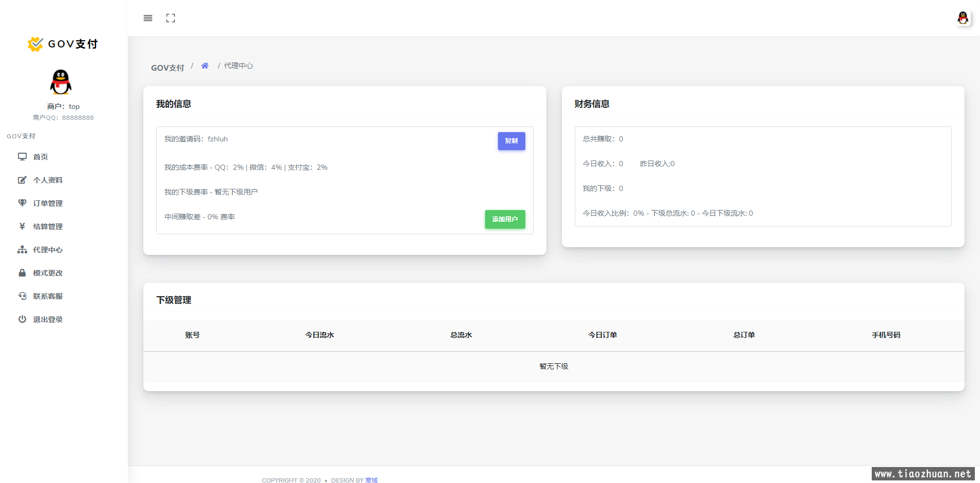Click the sitemap icon beside 代理中心
The height and width of the screenshot is (483, 980).
pyautogui.click(x=22, y=250)
